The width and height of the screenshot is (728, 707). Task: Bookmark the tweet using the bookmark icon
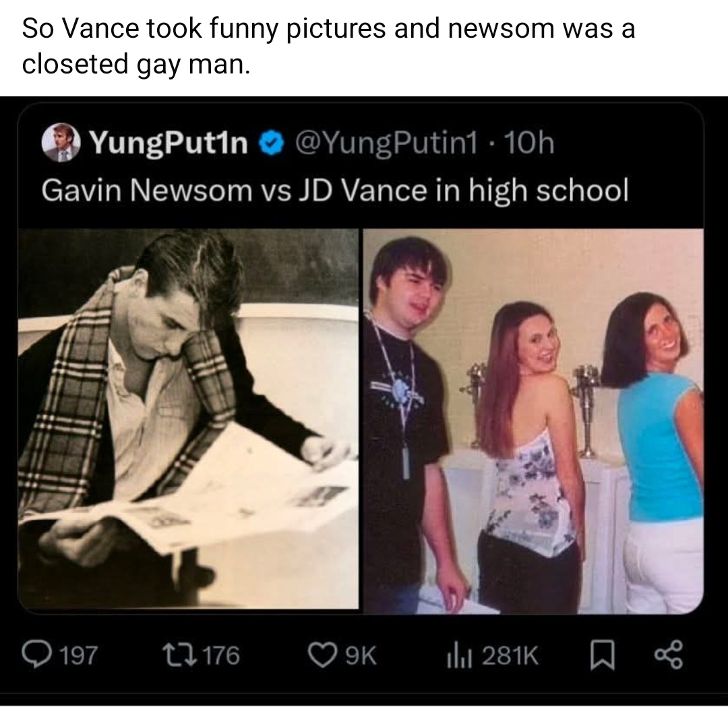coord(603,656)
